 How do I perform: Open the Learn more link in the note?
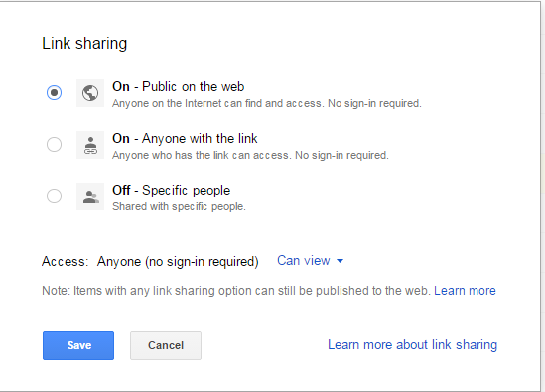pos(465,290)
